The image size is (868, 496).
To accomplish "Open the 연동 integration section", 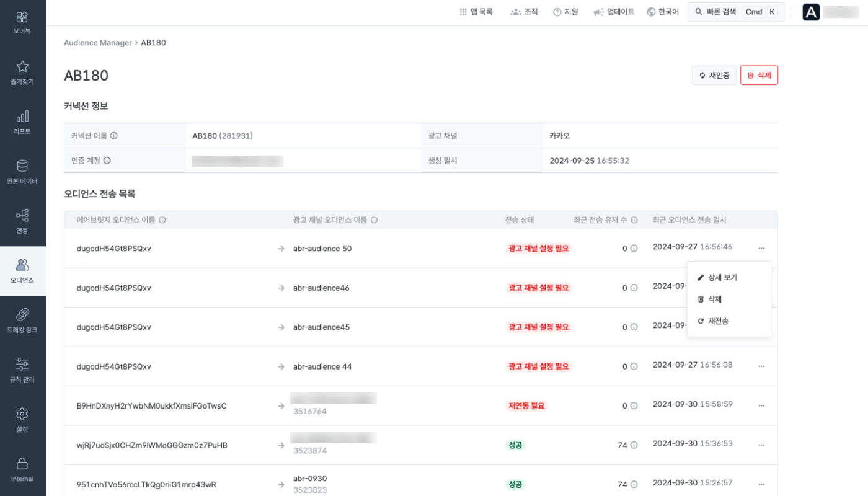I will point(22,221).
